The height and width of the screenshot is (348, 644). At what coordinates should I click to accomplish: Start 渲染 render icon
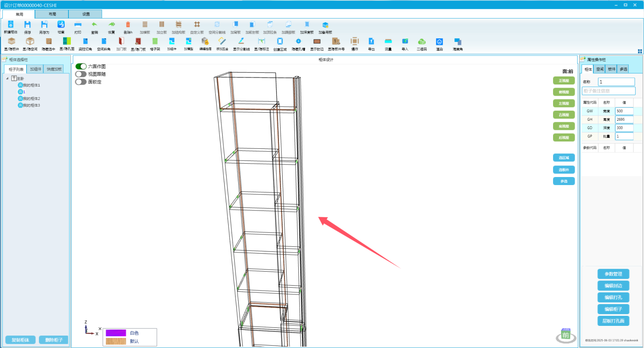[439, 41]
